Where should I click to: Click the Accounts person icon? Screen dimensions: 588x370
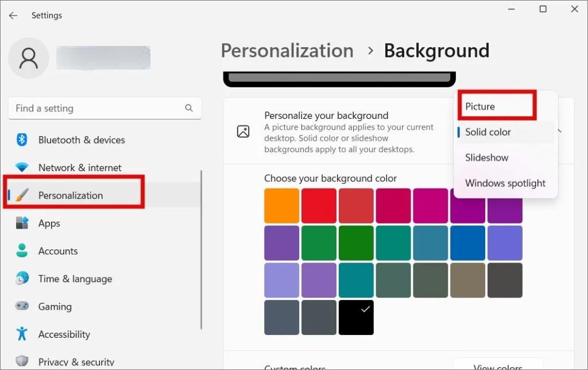22,250
